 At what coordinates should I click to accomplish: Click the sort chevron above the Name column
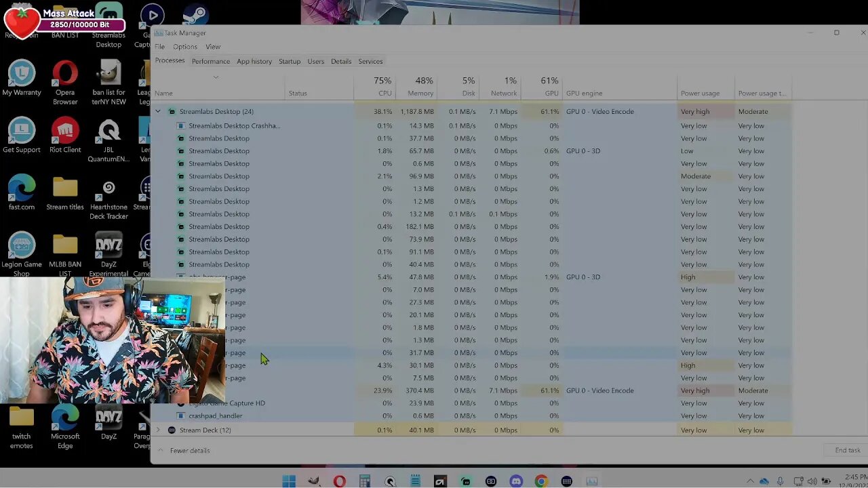tap(216, 77)
